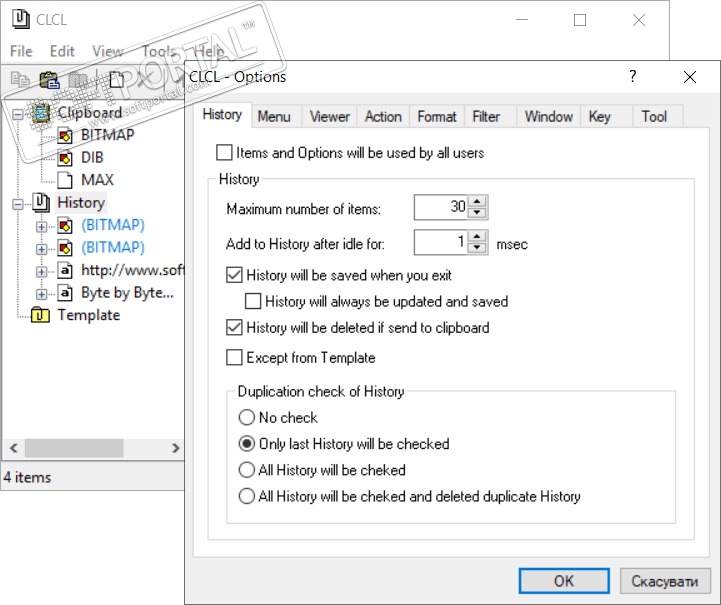Select All History cheked and deleted duplicate option

point(247,496)
